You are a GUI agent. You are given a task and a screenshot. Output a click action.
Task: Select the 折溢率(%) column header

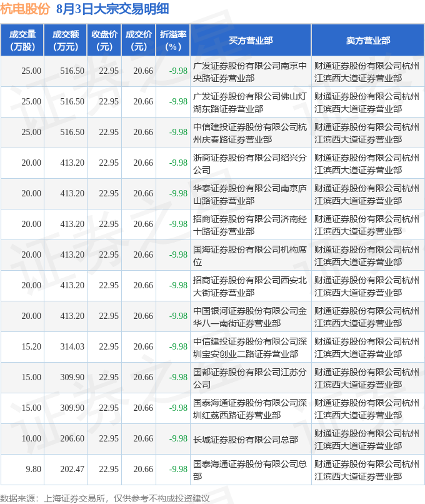(173, 41)
